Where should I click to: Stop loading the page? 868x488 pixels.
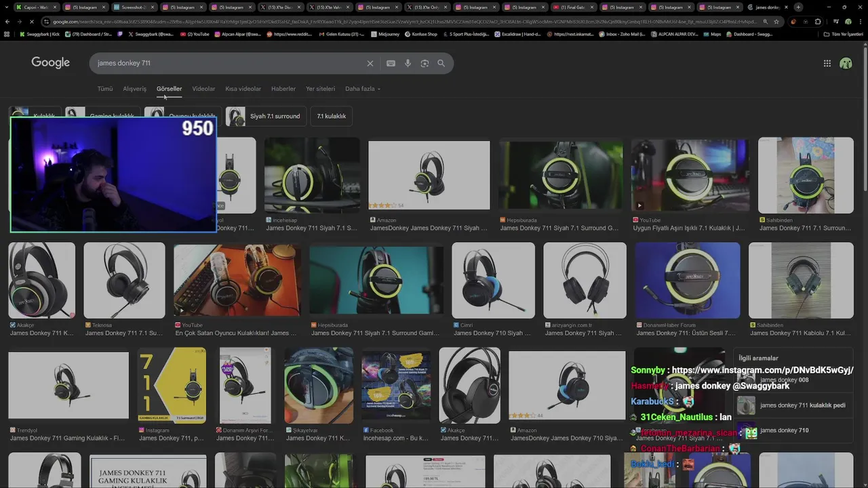tap(32, 21)
